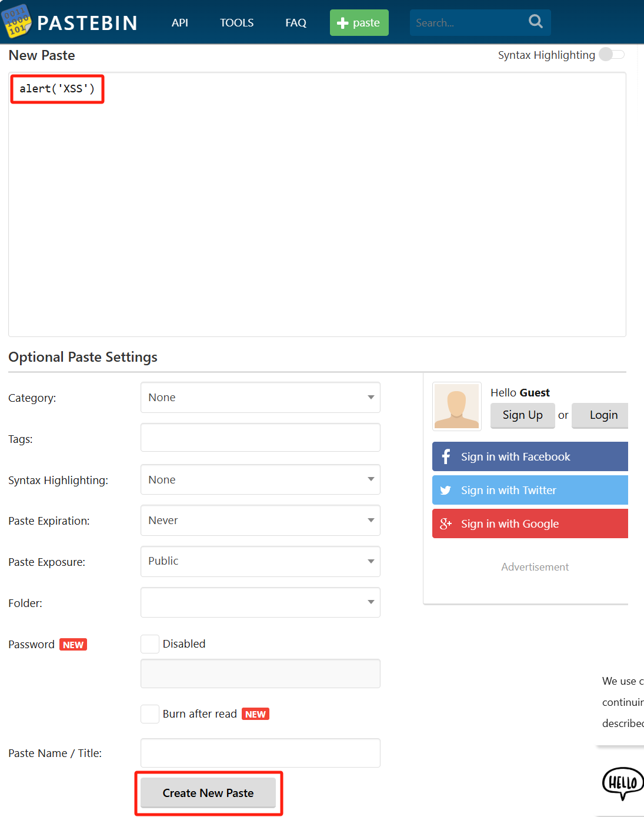This screenshot has width=644, height=817.
Task: Click the Sign Up button
Action: click(522, 415)
